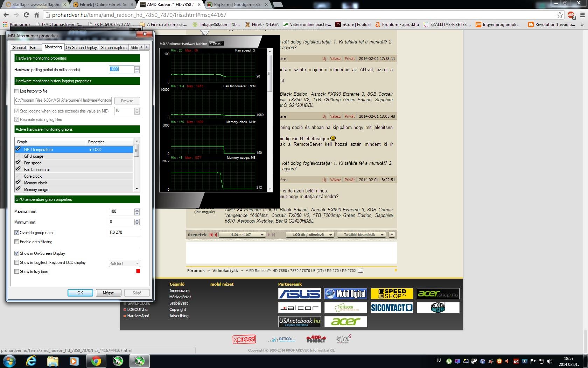Viewport: 588px width, 368px height.
Task: Open the HardverApró footer link
Action: 138,316
